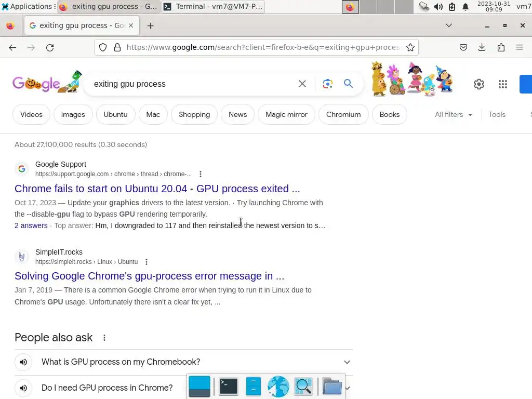Reload the current page

coord(50,47)
